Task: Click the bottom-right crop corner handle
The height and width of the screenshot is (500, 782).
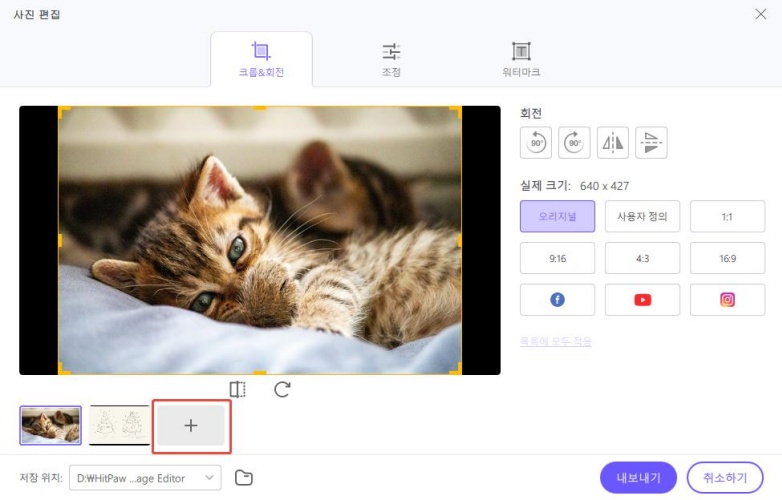Action: click(456, 368)
